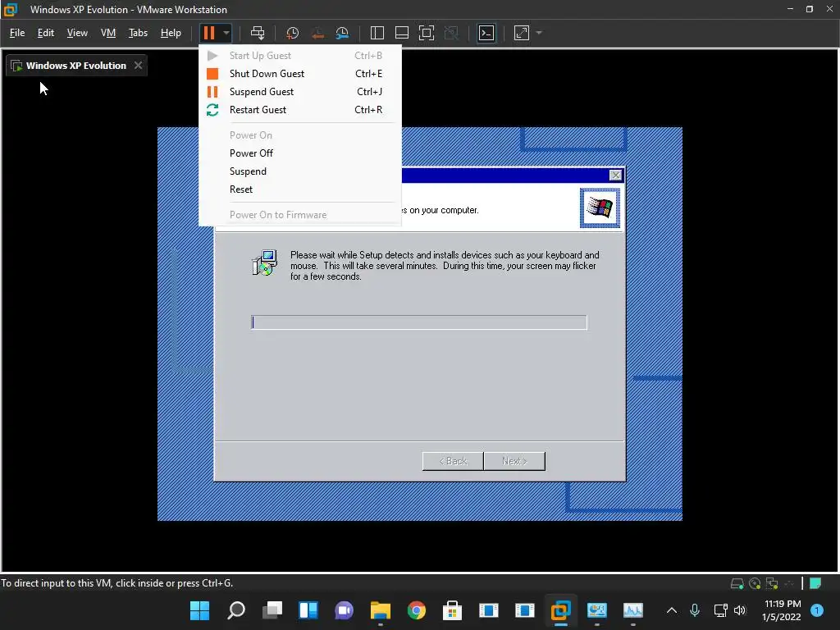Enter full screen mode icon
The height and width of the screenshot is (630, 840).
(x=427, y=33)
